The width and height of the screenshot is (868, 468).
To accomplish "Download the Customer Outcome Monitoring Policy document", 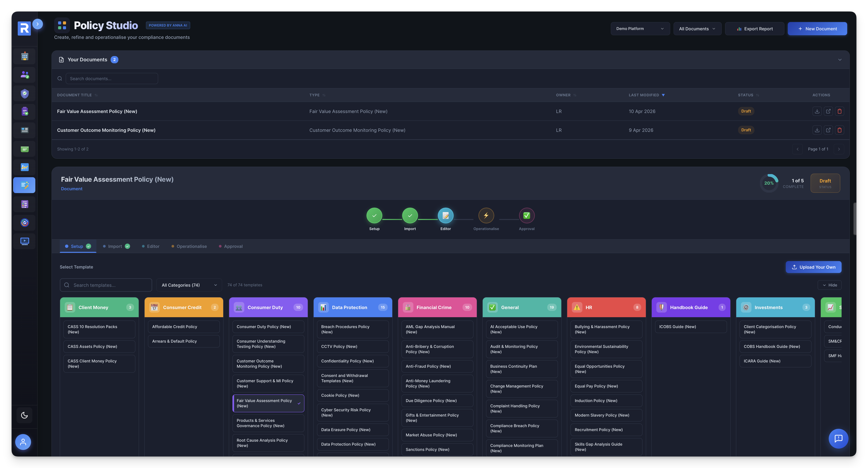I will point(817,130).
